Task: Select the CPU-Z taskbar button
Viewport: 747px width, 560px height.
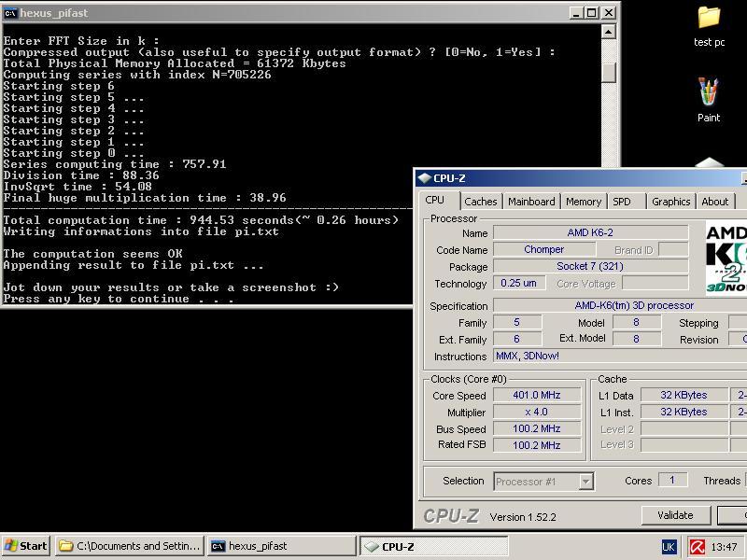Action: 433,546
